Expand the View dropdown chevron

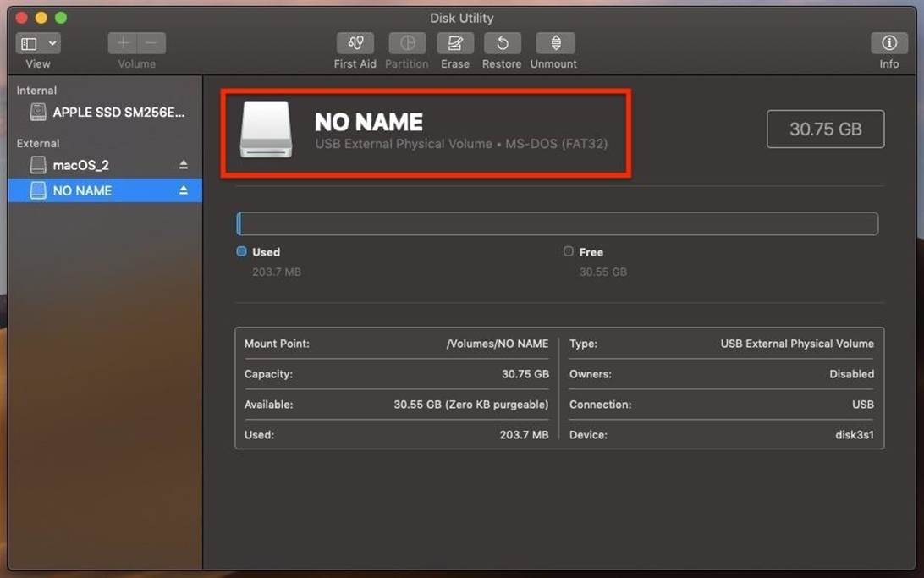tap(52, 43)
